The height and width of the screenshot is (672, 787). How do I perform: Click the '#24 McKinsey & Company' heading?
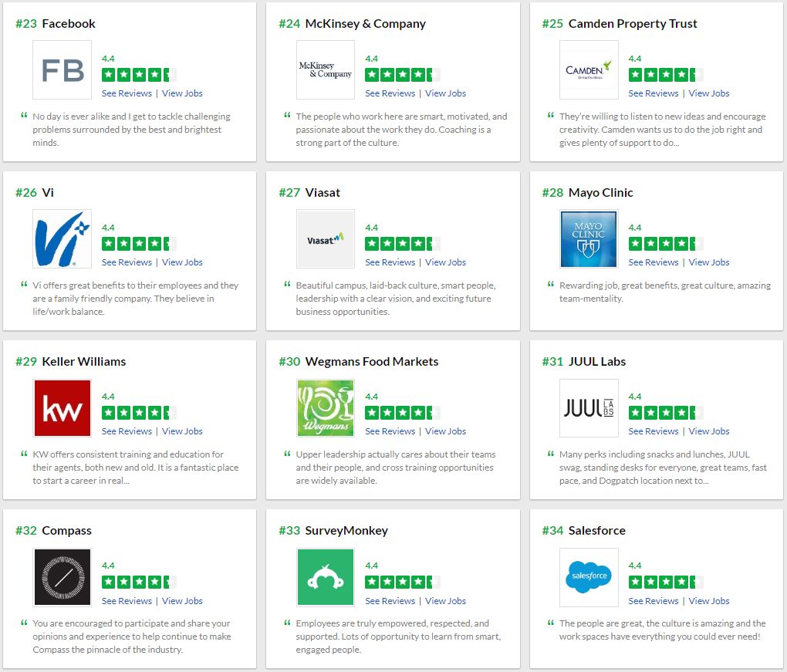tap(353, 24)
